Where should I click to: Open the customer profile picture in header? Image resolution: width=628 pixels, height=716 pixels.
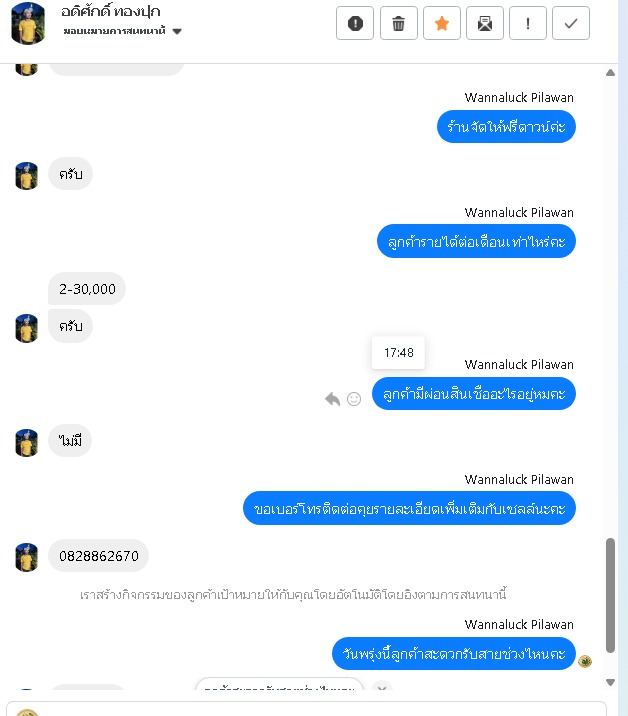tap(28, 23)
